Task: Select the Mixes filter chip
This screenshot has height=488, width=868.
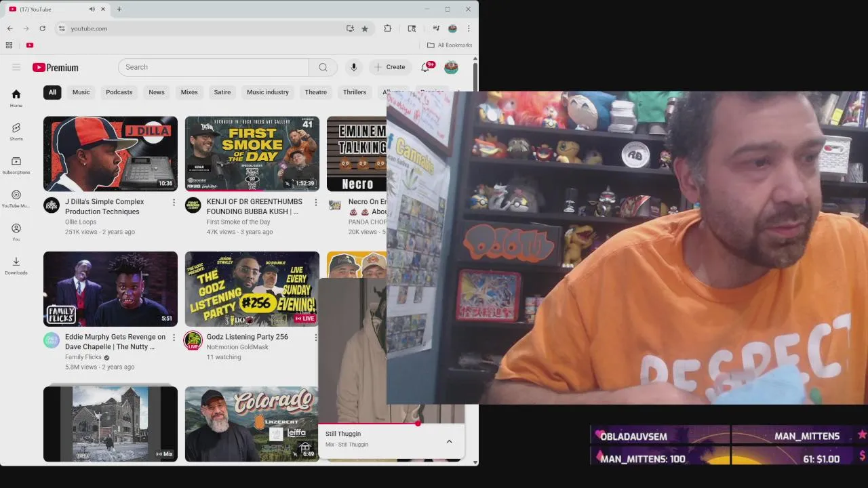Action: [x=189, y=92]
